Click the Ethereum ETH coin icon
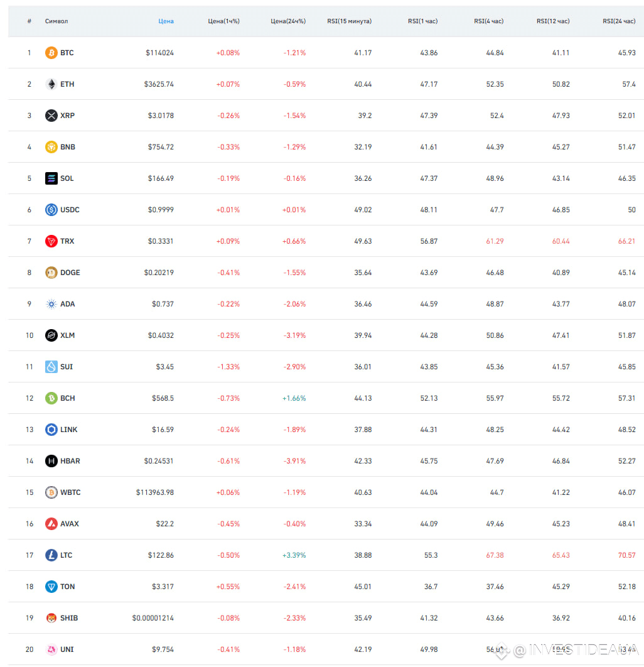 (x=51, y=84)
